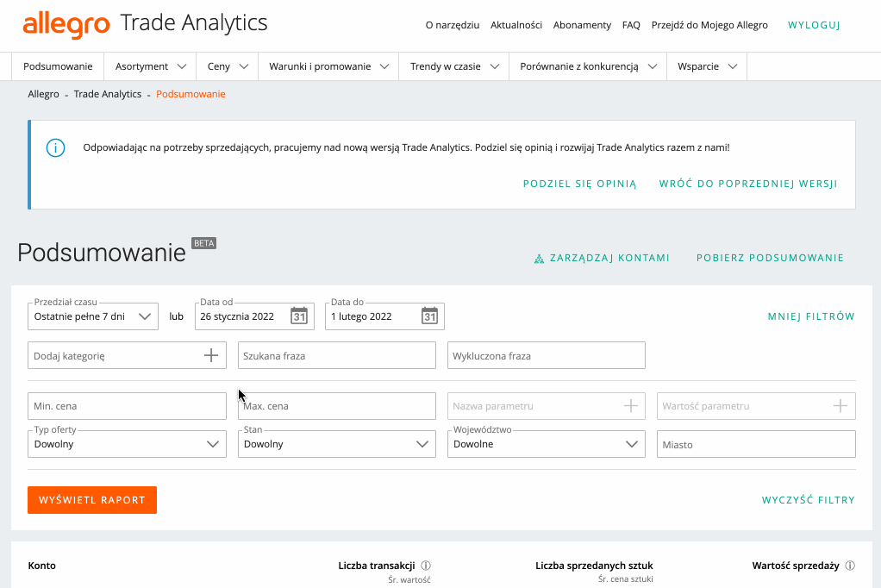This screenshot has height=588, width=881.
Task: Open the Data od calendar icon
Action: tap(299, 316)
